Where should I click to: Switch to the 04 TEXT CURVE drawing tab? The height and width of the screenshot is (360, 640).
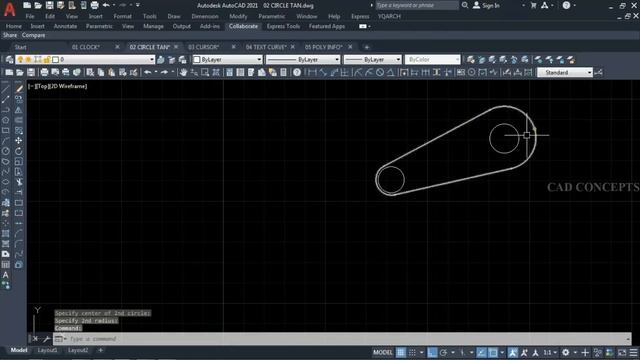coord(266,47)
